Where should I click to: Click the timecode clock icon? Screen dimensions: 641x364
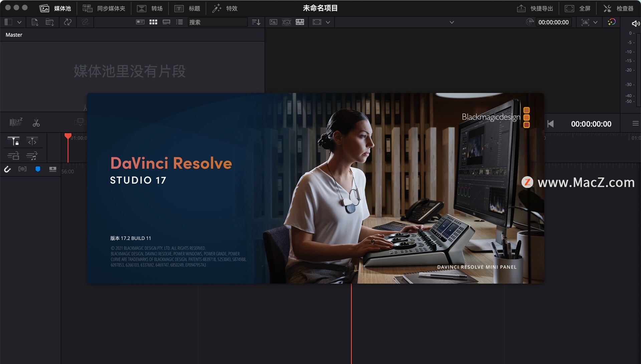(530, 22)
